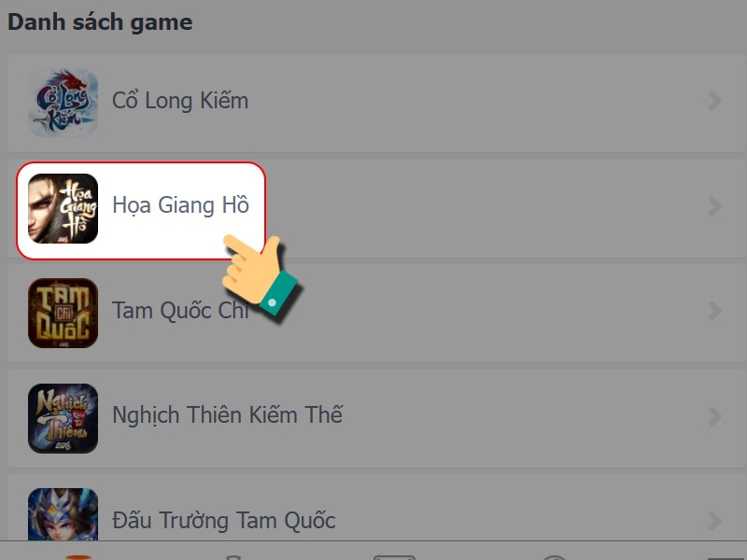Screen dimensions: 747x560
Task: Open Nghịch Thiên Kiếm Thế using its arrow
Action: (714, 417)
